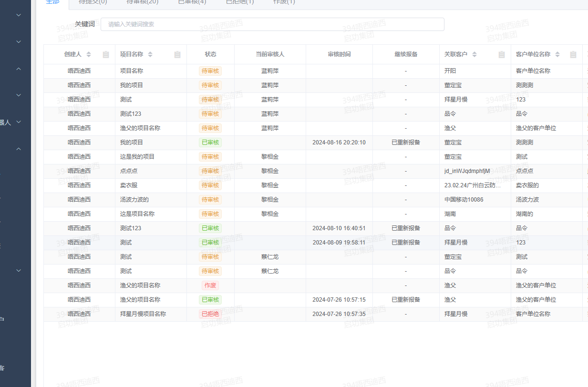Viewport: 588px width, 387px height.
Task: Sort the 客户单位名称 column
Action: [557, 54]
